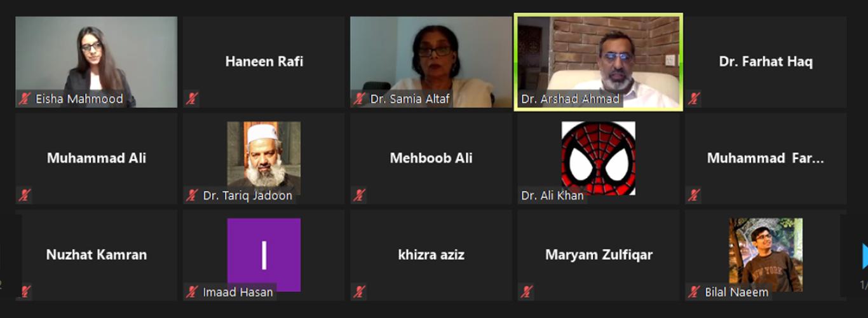The height and width of the screenshot is (318, 868).
Task: Go to next page of participants arrow
Action: click(864, 256)
